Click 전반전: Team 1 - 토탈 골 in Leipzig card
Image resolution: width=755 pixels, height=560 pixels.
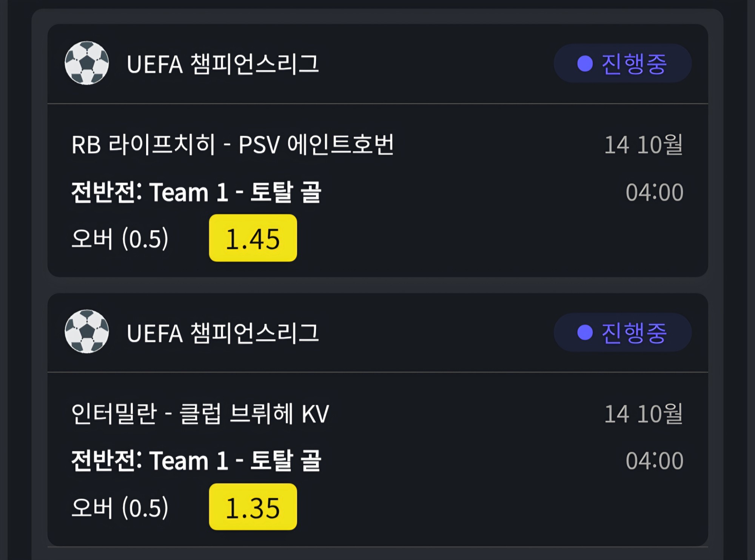(196, 192)
